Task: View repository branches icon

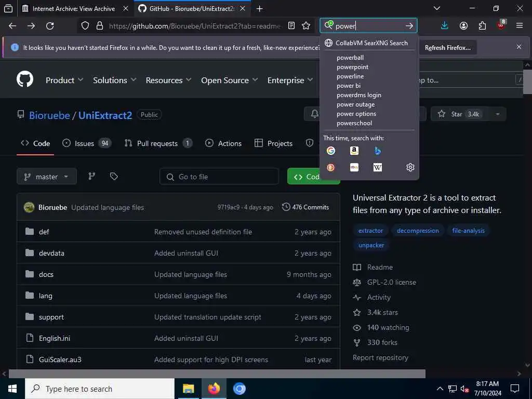Action: (x=91, y=176)
